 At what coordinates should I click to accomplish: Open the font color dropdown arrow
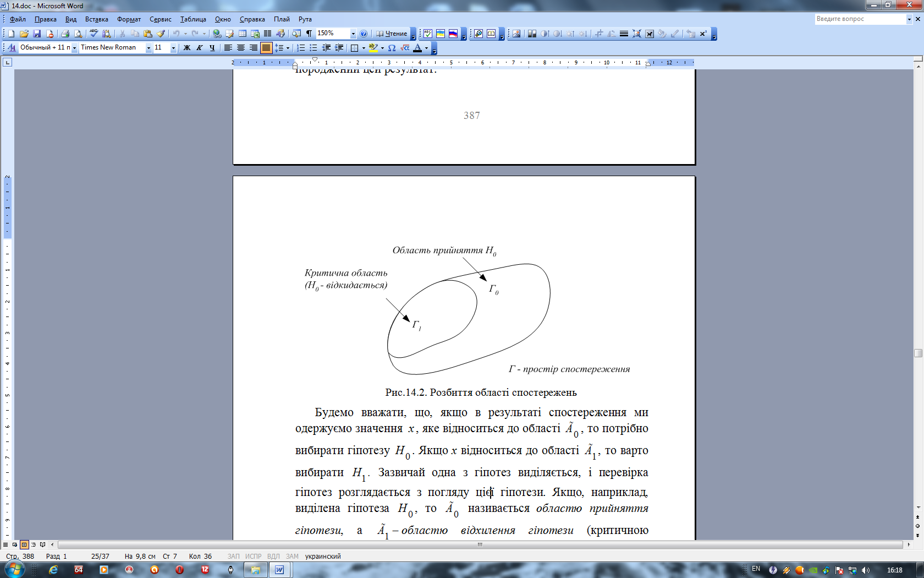426,48
